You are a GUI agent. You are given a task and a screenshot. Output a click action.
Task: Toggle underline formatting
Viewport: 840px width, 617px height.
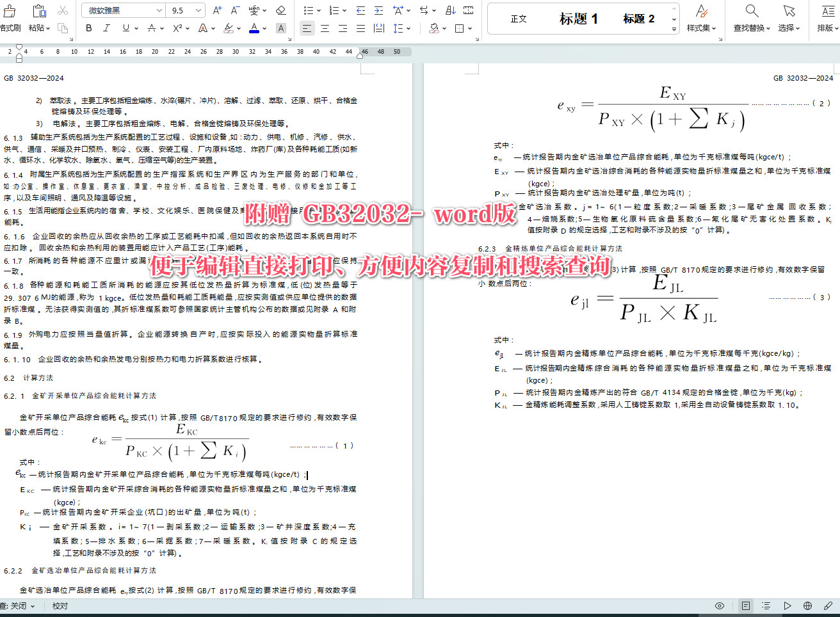pos(125,28)
